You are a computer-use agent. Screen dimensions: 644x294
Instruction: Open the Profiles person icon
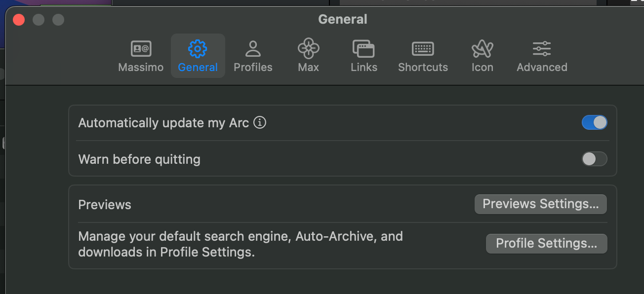point(253,48)
